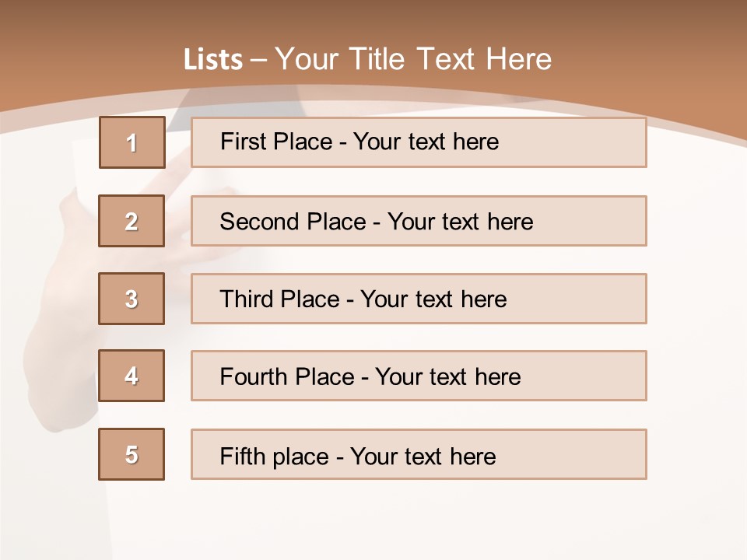Click the word 'Third' in row three

coord(247,299)
